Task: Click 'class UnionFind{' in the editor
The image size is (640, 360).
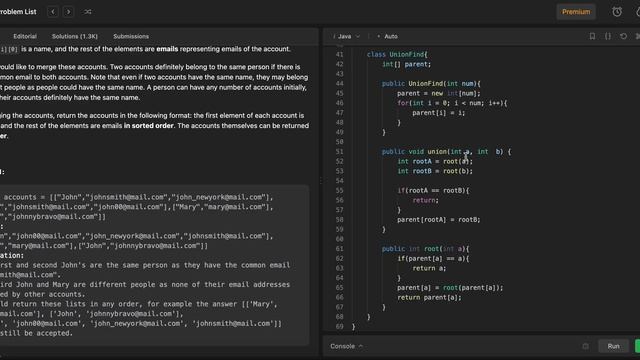Action: pos(397,54)
